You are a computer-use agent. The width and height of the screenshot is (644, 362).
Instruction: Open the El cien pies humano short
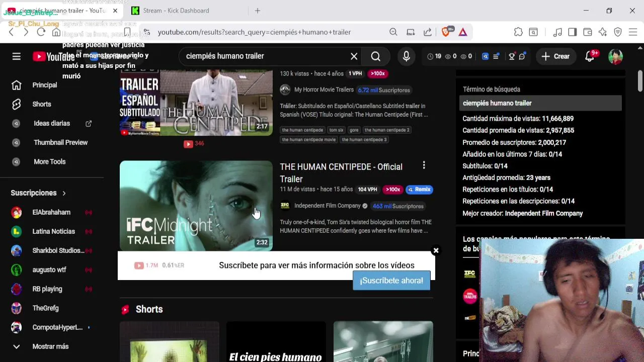coord(276,342)
